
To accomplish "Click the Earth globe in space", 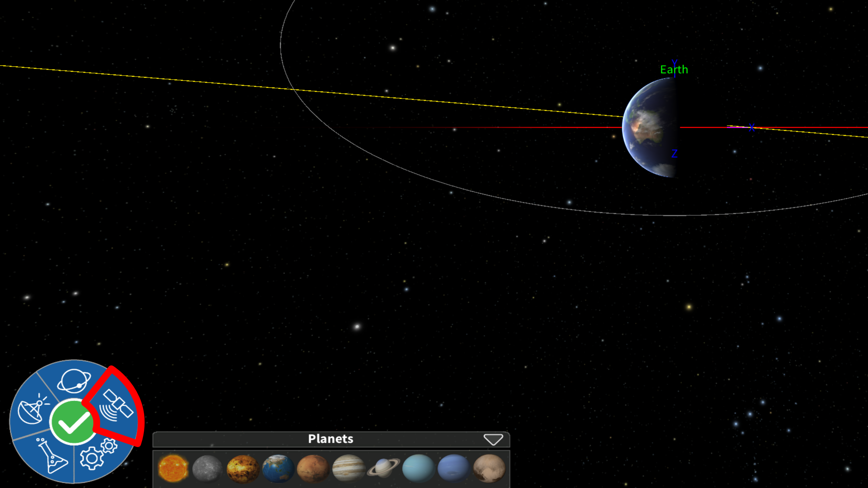I will click(x=649, y=127).
